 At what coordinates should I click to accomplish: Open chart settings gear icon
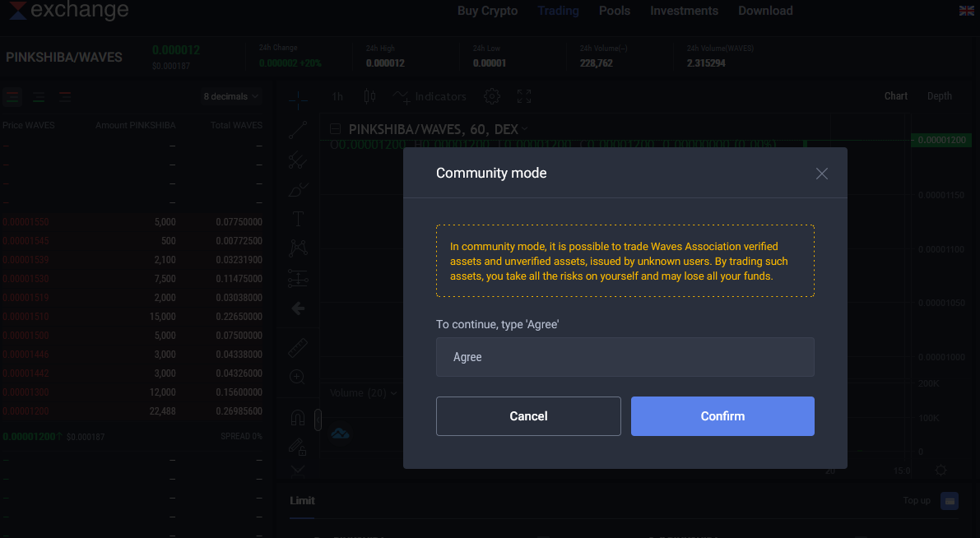[491, 96]
